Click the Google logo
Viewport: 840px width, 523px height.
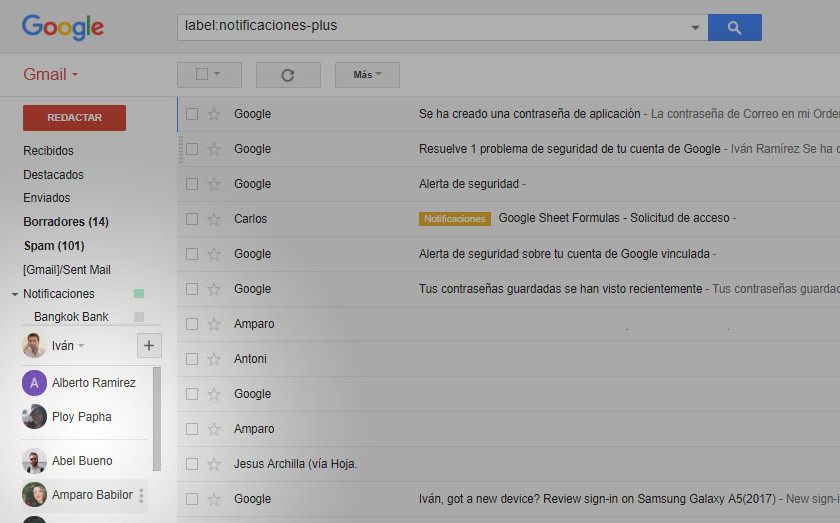(63, 28)
